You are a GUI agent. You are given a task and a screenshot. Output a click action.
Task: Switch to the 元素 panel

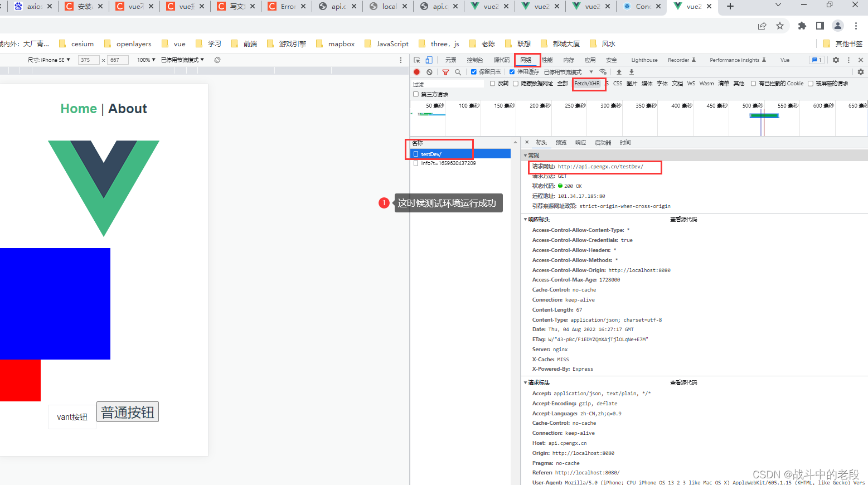tap(451, 60)
